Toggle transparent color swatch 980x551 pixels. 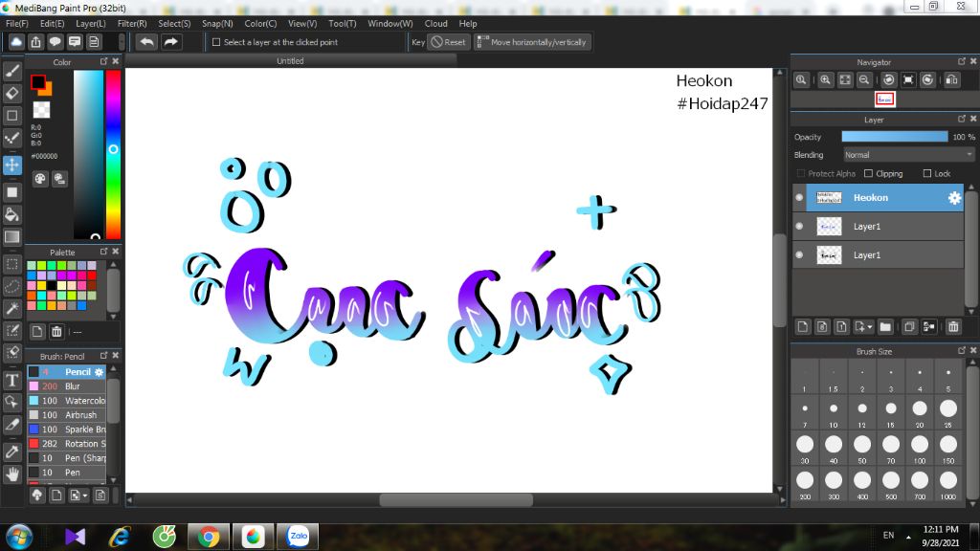[x=41, y=110]
